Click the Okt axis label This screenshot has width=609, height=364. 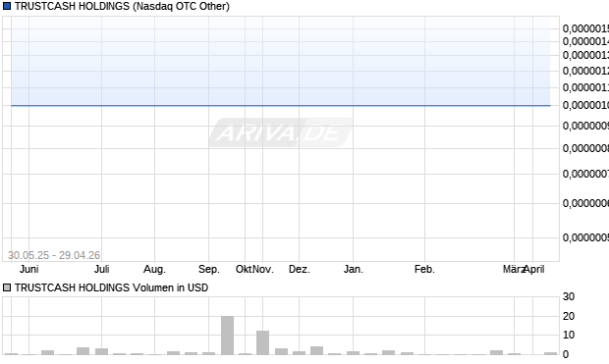point(244,269)
